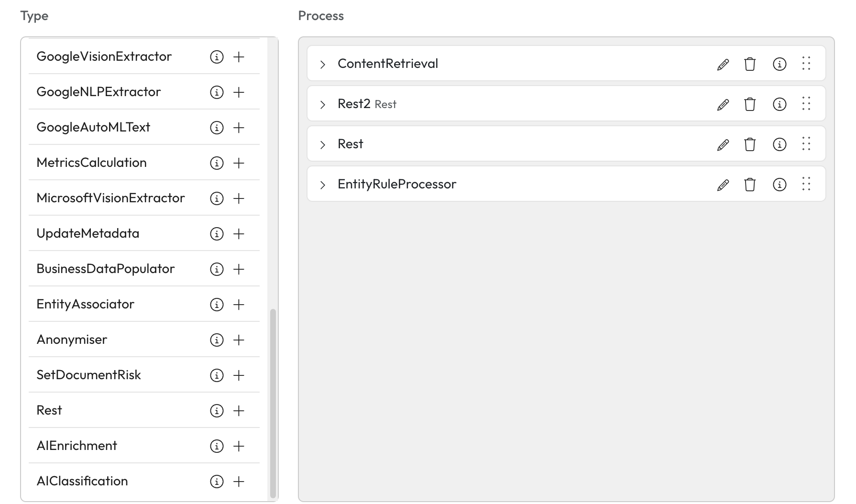Select BusinessDataPopulator in the type list
This screenshot has height=504, width=856.
(x=106, y=269)
